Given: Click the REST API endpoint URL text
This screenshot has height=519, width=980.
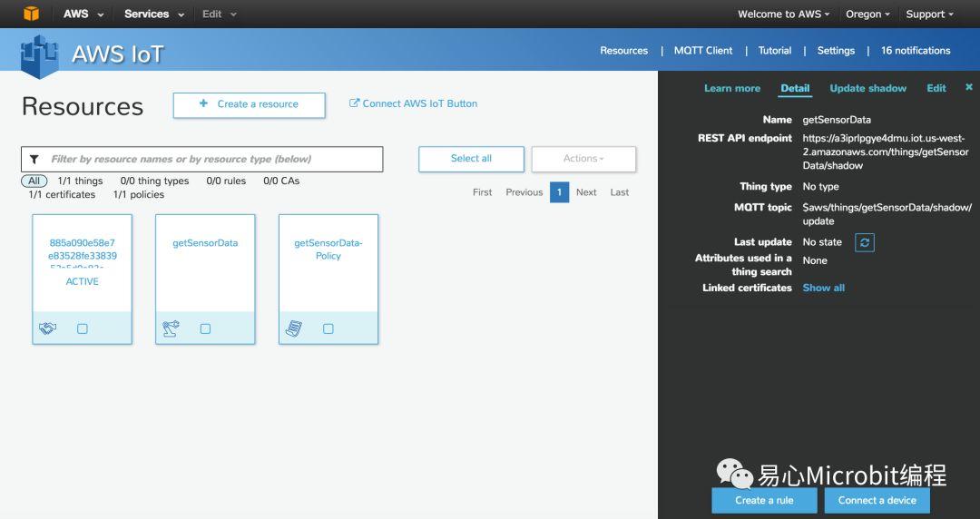Looking at the screenshot, I should (886, 152).
